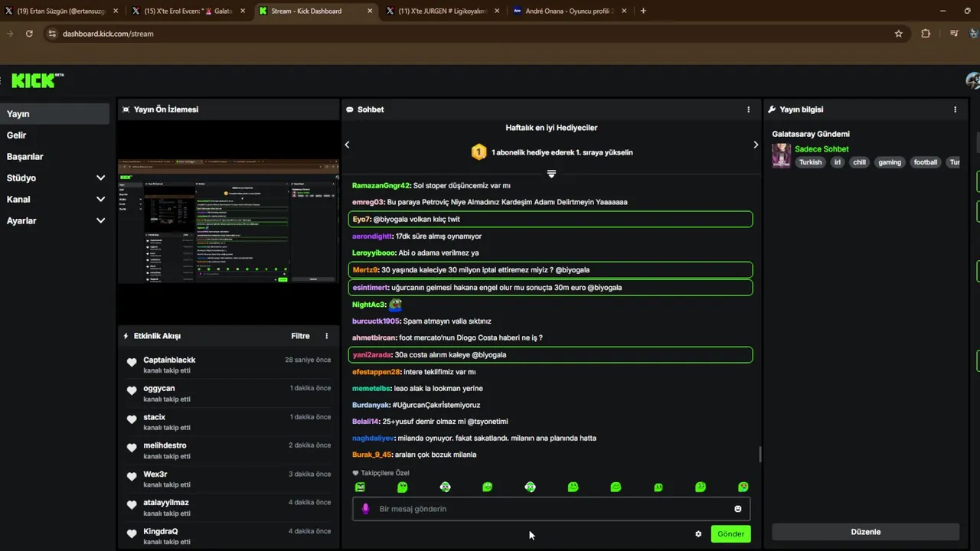Expand the Stüdyo sidebar chevron
This screenshot has height=551, width=980.
click(x=100, y=178)
